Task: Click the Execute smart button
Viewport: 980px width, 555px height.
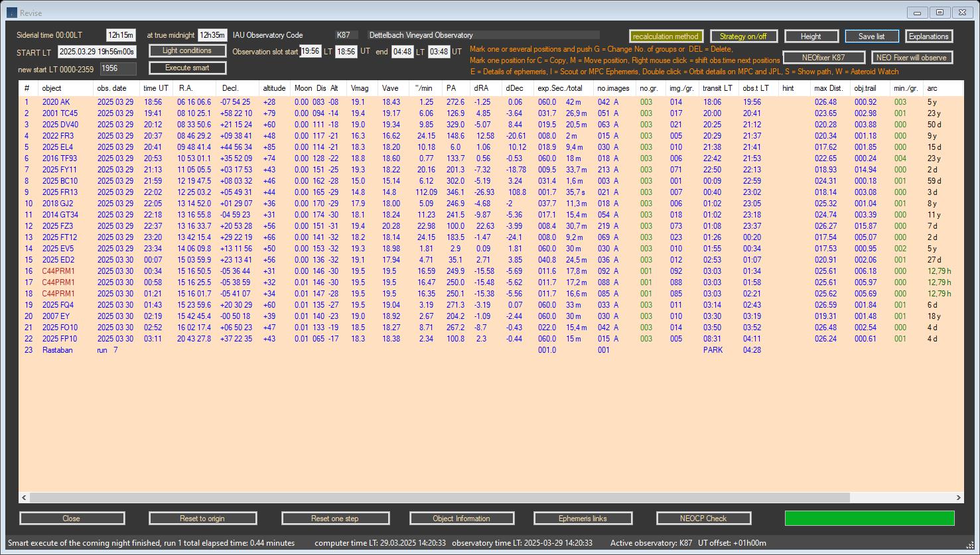Action: (187, 68)
